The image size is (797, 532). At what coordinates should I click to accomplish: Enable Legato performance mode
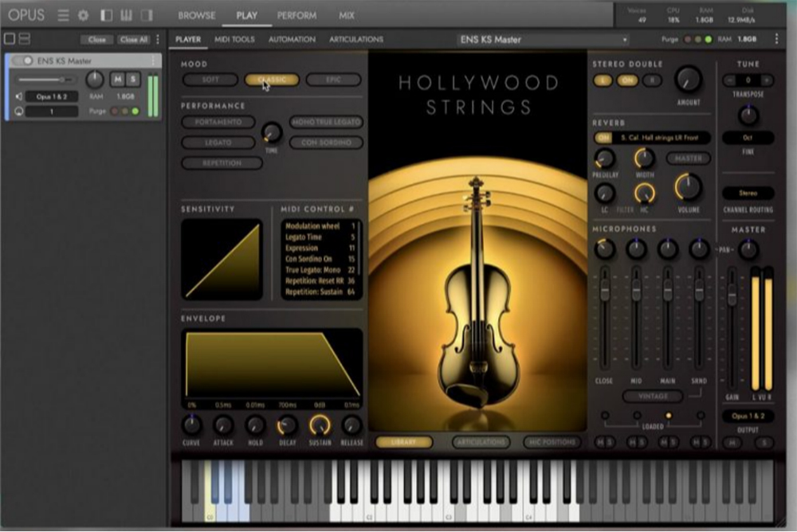pyautogui.click(x=218, y=143)
